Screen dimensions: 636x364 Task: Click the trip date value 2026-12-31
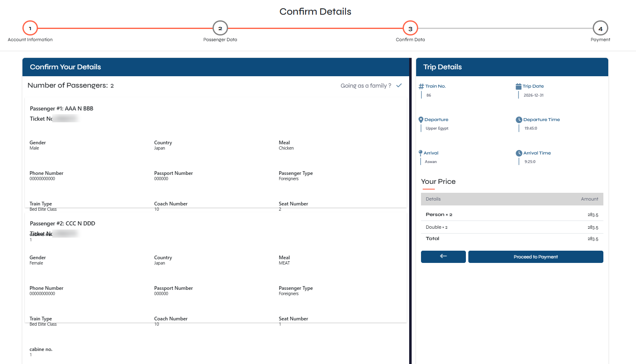[x=534, y=95]
